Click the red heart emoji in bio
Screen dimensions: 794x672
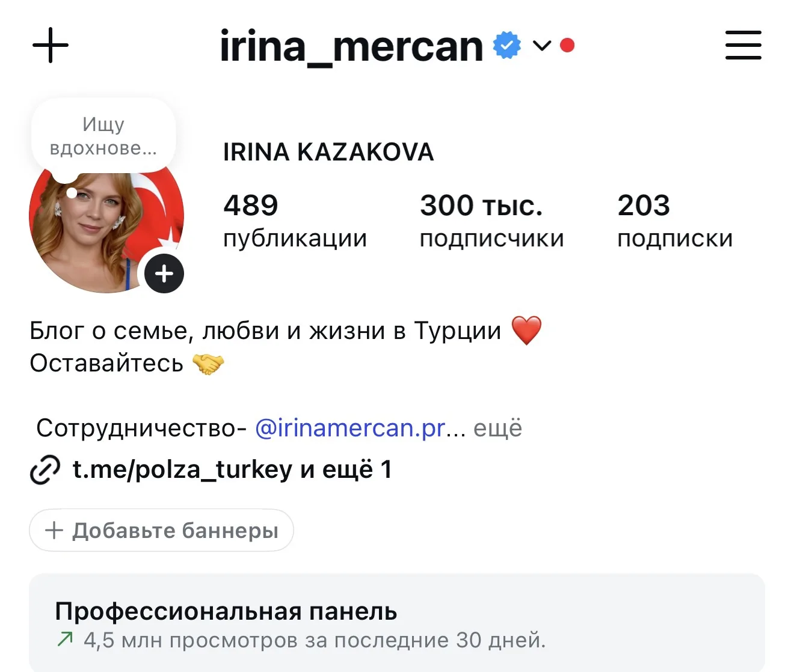526,331
